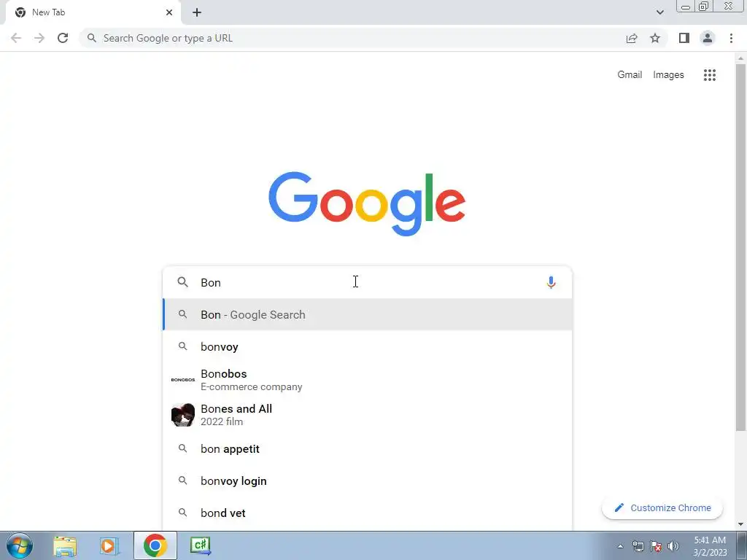
Task: Choose the bond vet suggestion
Action: point(368,513)
